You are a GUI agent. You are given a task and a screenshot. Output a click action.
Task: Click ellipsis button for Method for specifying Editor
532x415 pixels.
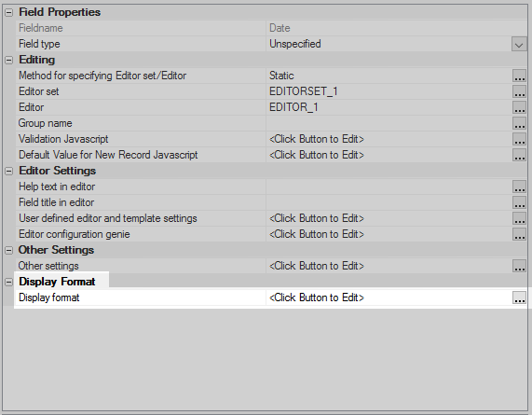pos(519,76)
